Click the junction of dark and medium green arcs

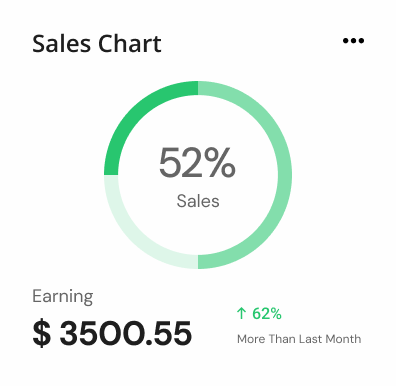(198, 88)
